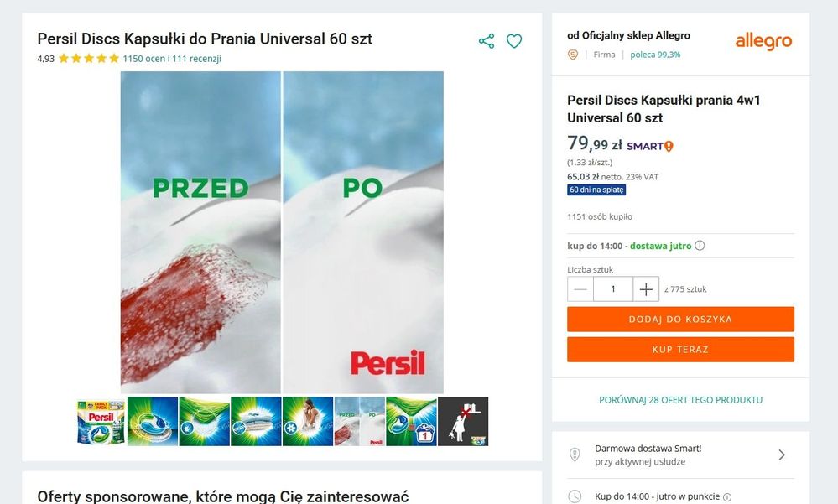Click the delivery info circle icon

(700, 246)
